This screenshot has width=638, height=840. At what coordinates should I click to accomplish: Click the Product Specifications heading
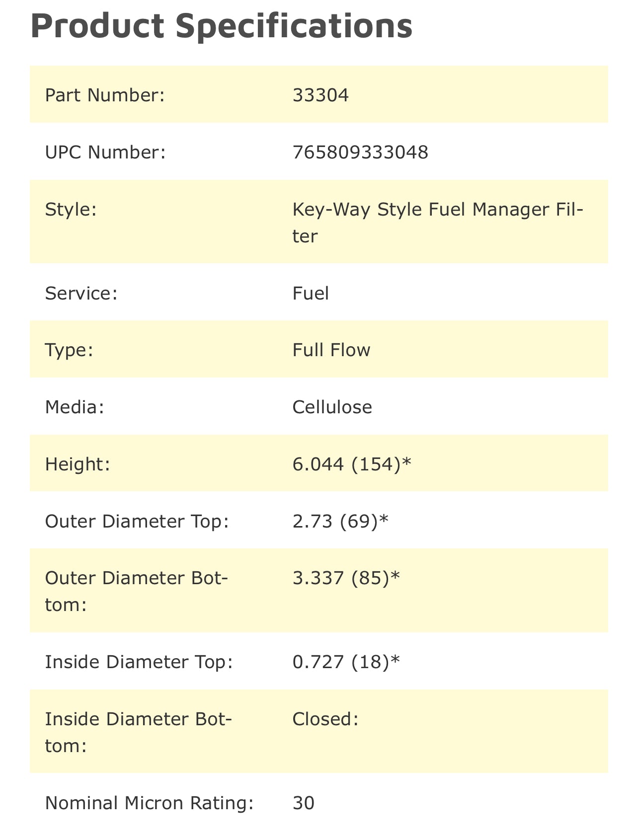click(x=221, y=26)
